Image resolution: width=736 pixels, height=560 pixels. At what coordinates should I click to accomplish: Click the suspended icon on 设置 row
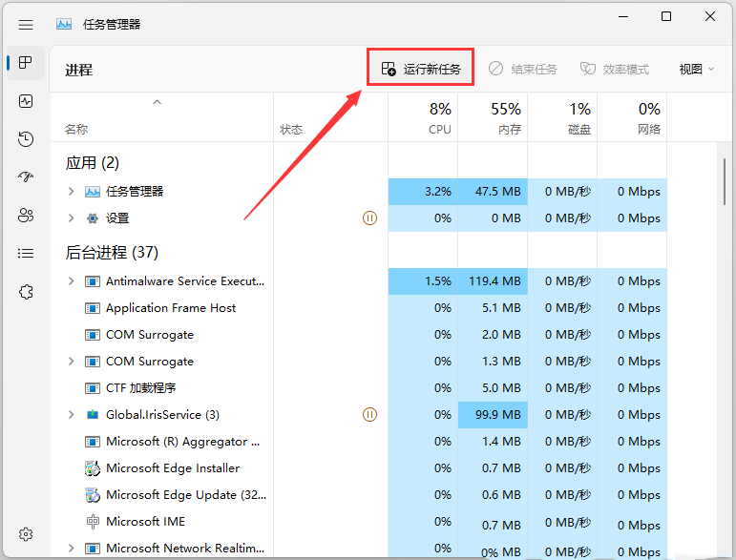(369, 218)
